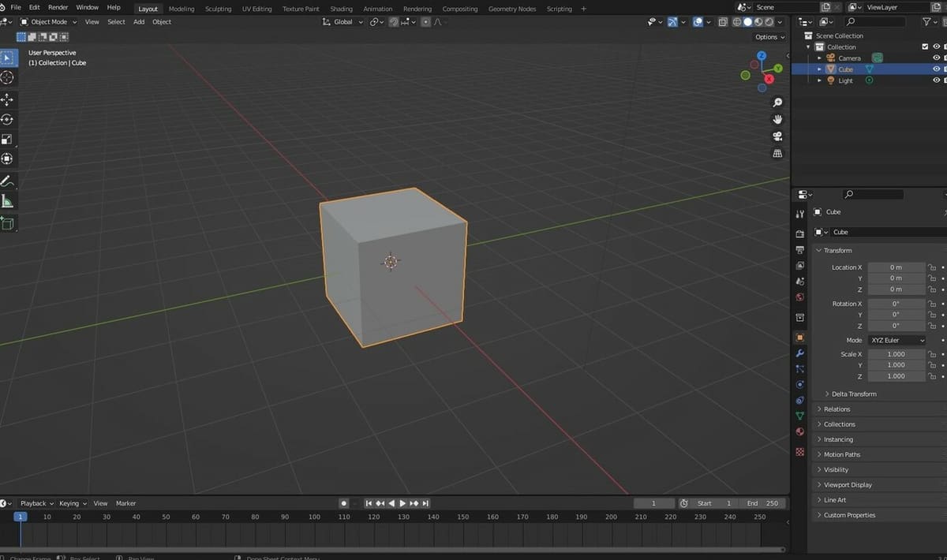Screen dimensions: 947x560
Task: Switch to the Sculpting workspace tab
Action: coord(218,9)
